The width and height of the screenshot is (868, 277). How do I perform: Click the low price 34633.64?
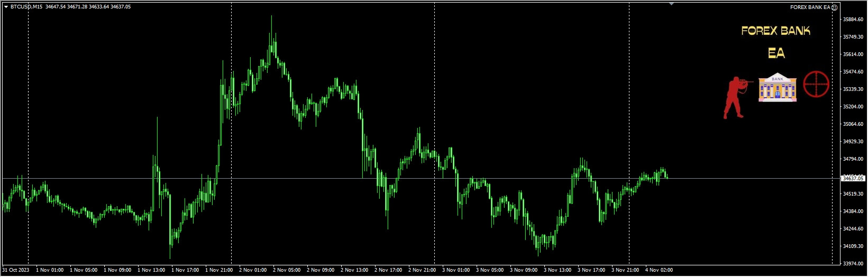(99, 7)
